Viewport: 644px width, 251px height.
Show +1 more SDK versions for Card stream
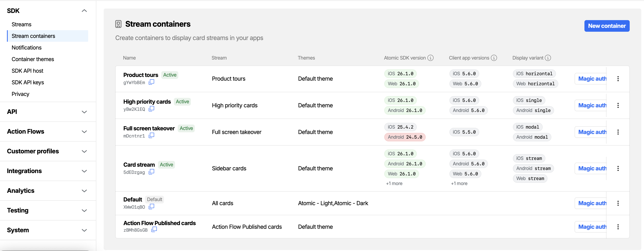click(394, 184)
